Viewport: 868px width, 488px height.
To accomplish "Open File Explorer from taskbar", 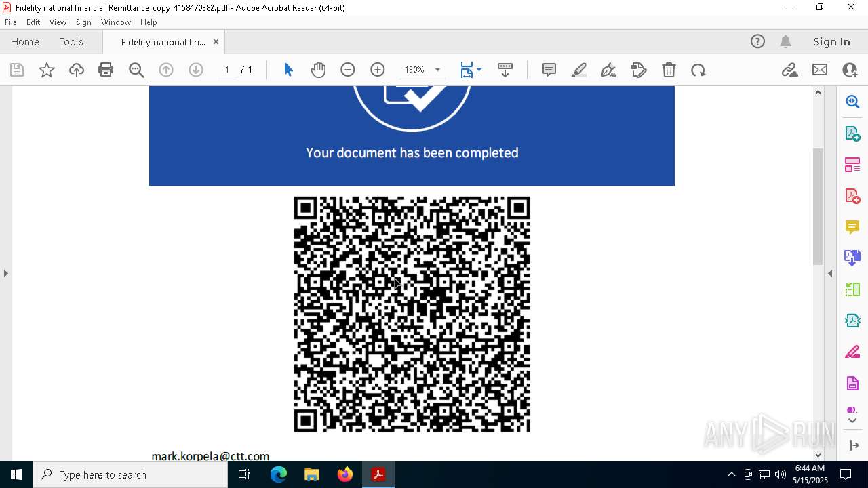I will pos(312,474).
